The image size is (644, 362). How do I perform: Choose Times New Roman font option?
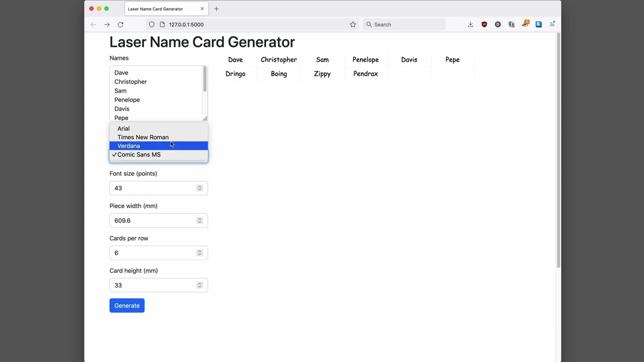click(158, 137)
